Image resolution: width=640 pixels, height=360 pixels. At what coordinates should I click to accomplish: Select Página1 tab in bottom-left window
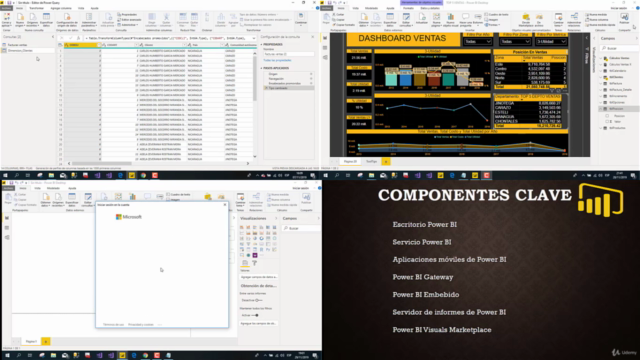coord(31,341)
